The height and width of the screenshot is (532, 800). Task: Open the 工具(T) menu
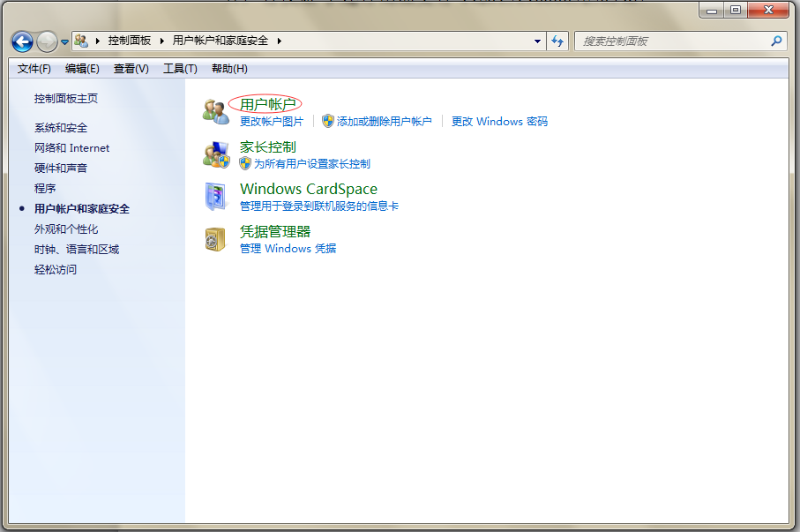tap(180, 69)
